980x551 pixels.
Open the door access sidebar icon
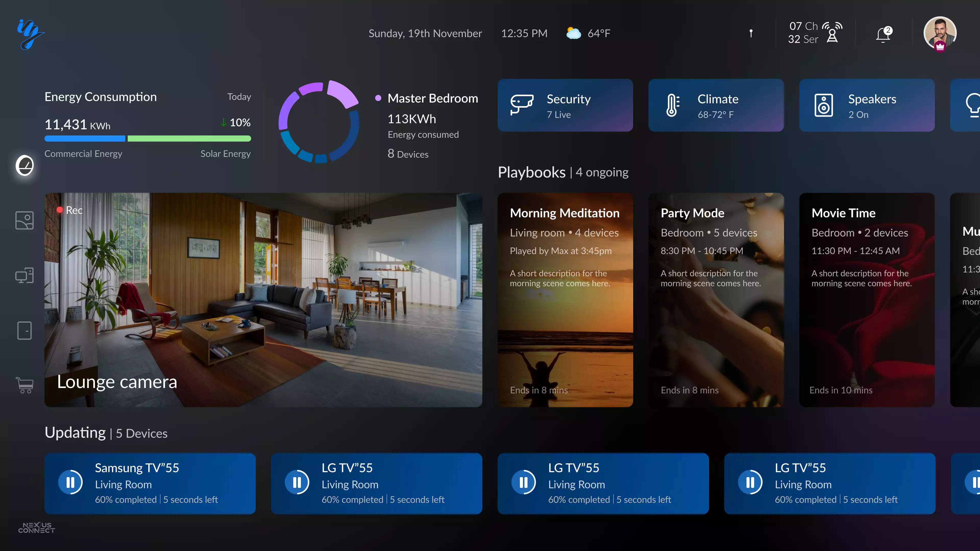(x=25, y=330)
